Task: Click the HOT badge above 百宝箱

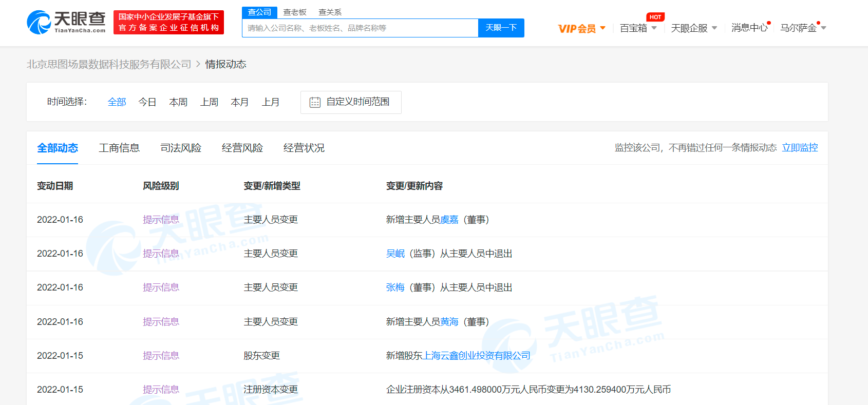Action: [655, 17]
